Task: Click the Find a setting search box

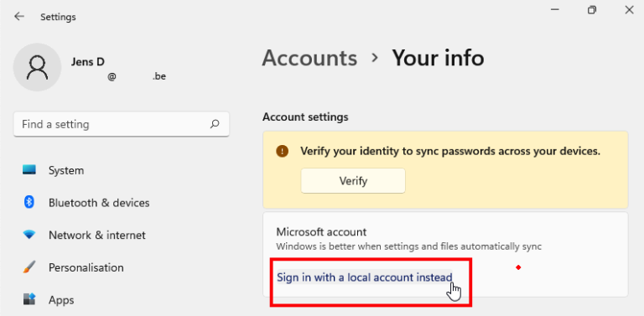Action: [122, 124]
